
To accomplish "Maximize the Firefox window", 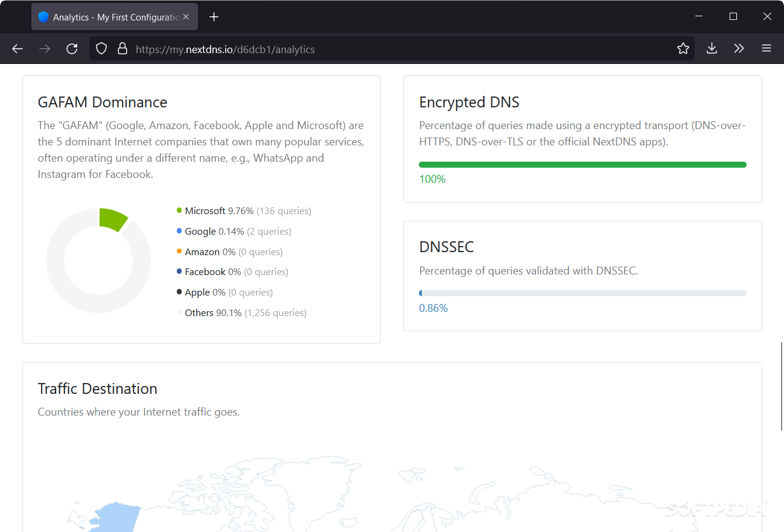I will (733, 17).
